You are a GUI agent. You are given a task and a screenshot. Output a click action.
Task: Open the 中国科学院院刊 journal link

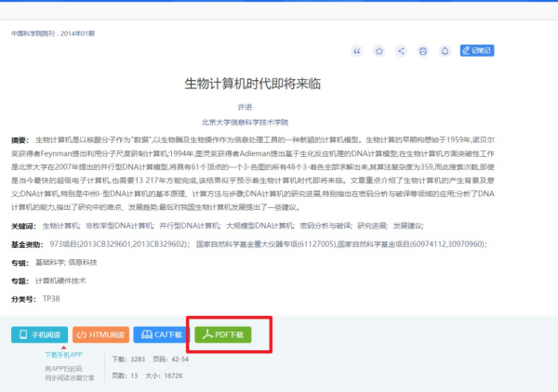41,33
